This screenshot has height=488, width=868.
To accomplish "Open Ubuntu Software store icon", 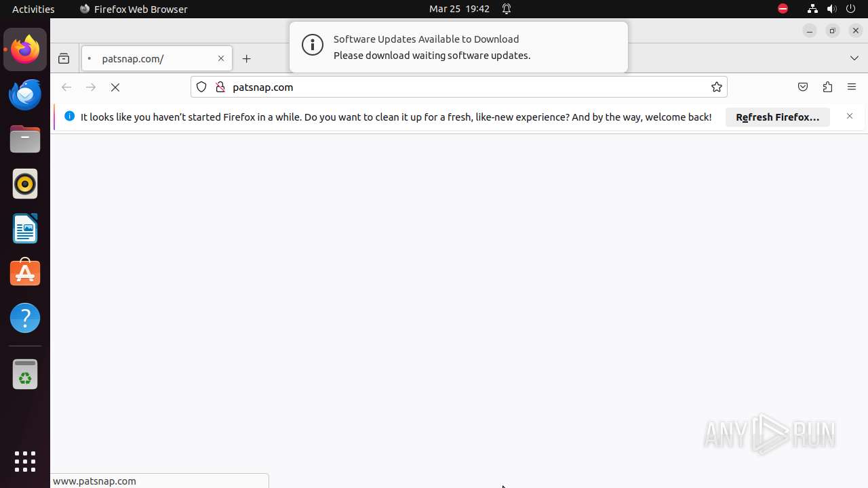I will click(x=25, y=273).
